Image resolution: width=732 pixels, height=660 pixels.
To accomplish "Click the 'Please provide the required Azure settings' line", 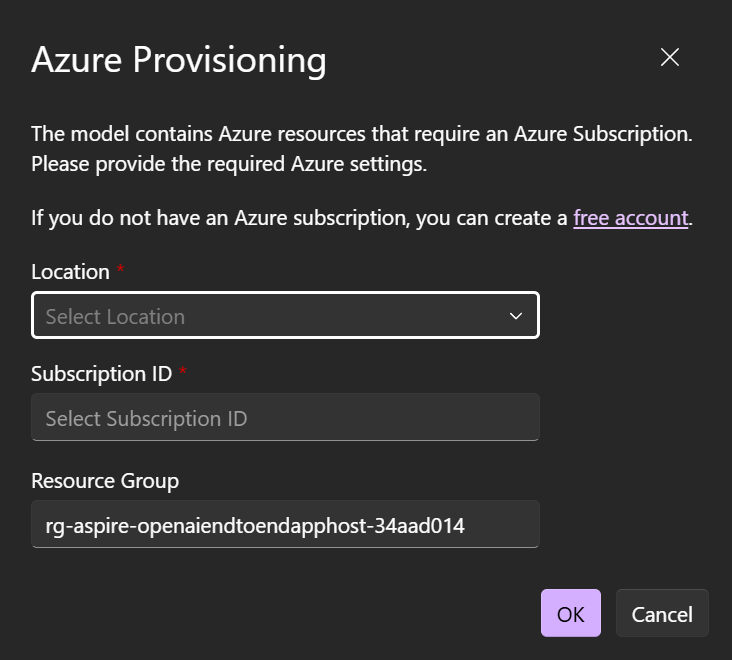I will [x=229, y=164].
